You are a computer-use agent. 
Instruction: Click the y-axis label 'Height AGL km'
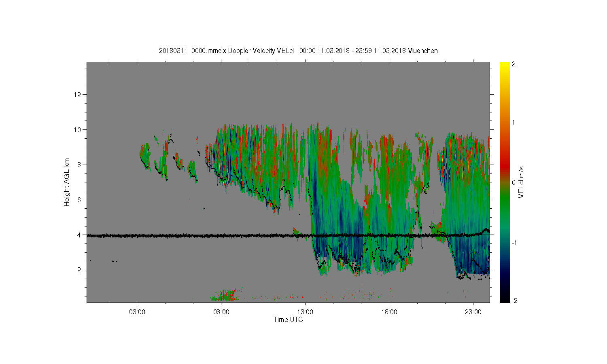[x=66, y=182]
